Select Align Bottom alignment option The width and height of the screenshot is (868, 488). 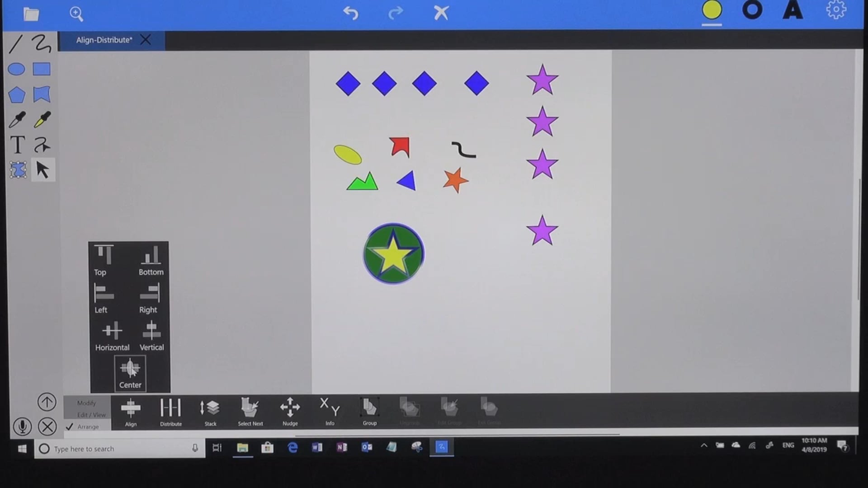coord(151,260)
